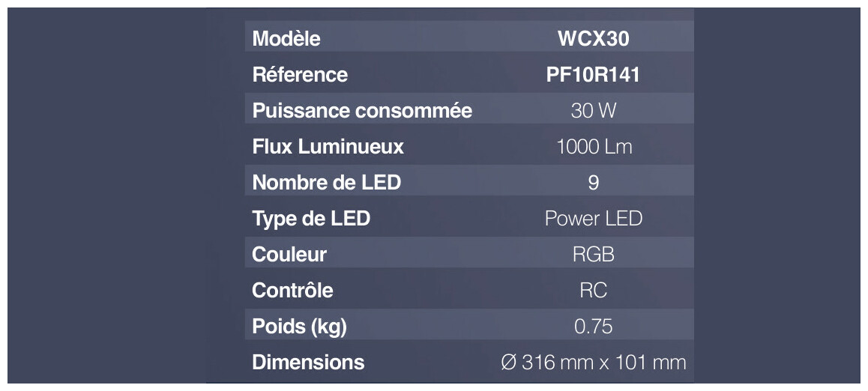Screen dimensions: 868x391
Task: Click the Dimensions row label
Action: click(x=308, y=362)
